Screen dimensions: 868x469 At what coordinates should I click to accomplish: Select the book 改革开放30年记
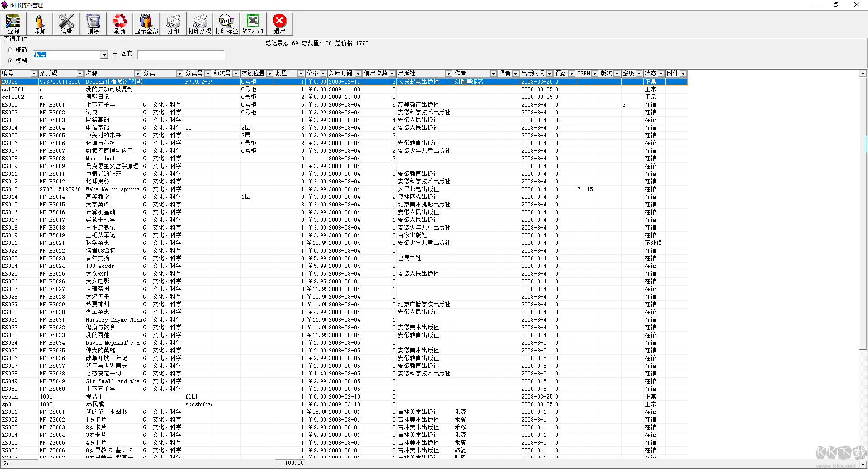tap(107, 358)
